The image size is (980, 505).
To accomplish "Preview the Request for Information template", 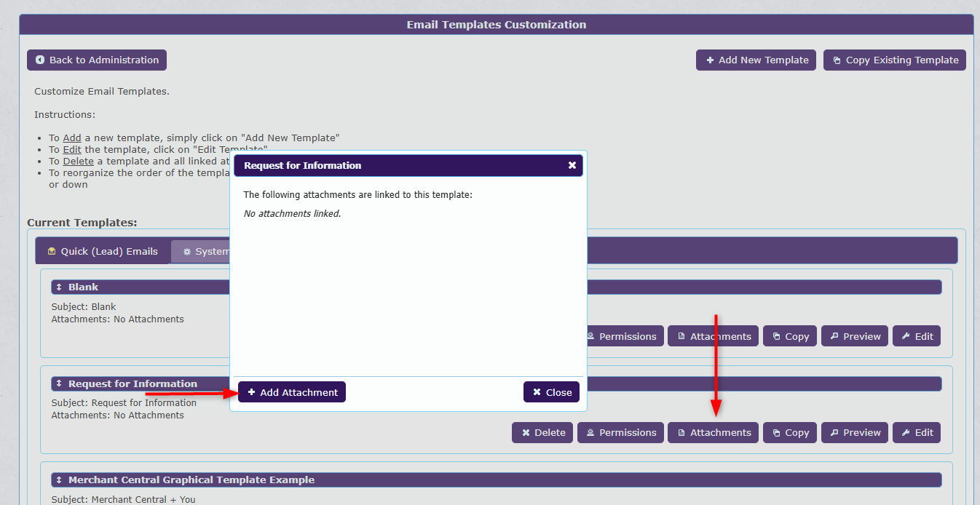I will pos(855,432).
